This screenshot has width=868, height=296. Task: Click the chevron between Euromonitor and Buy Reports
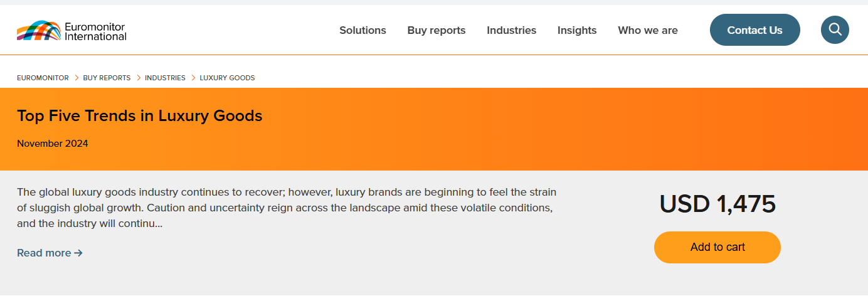pos(76,78)
